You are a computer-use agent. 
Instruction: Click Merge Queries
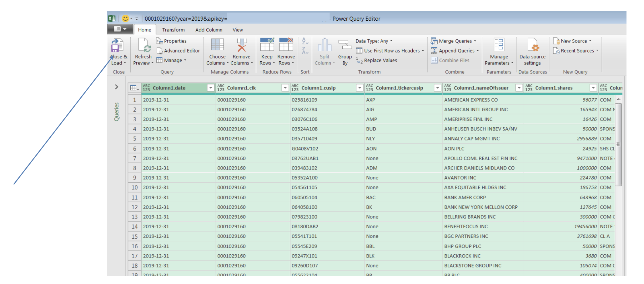(453, 41)
